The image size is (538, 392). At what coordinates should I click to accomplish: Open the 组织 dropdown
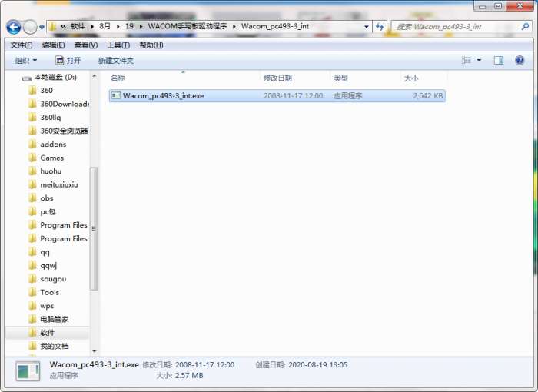(25, 61)
